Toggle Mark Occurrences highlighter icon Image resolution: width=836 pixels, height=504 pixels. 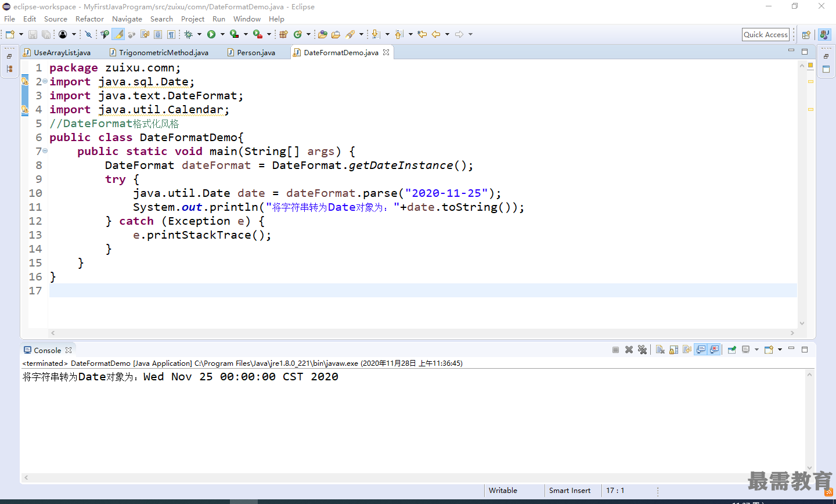119,34
